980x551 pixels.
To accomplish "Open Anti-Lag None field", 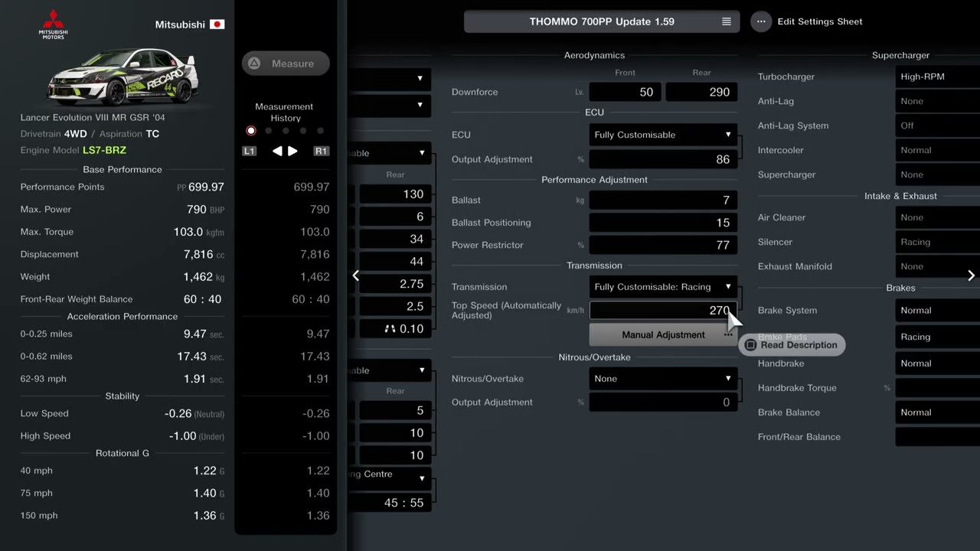I will click(x=937, y=101).
